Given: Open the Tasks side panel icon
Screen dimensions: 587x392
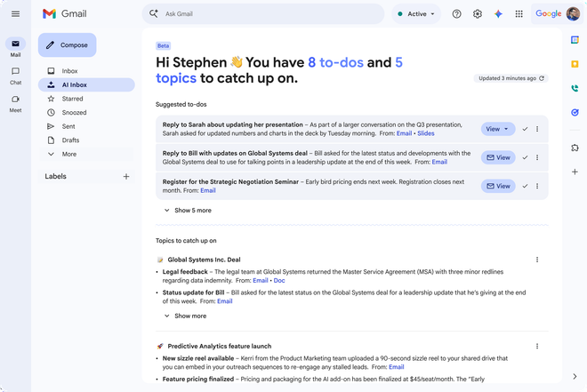Looking at the screenshot, I should click(x=575, y=112).
